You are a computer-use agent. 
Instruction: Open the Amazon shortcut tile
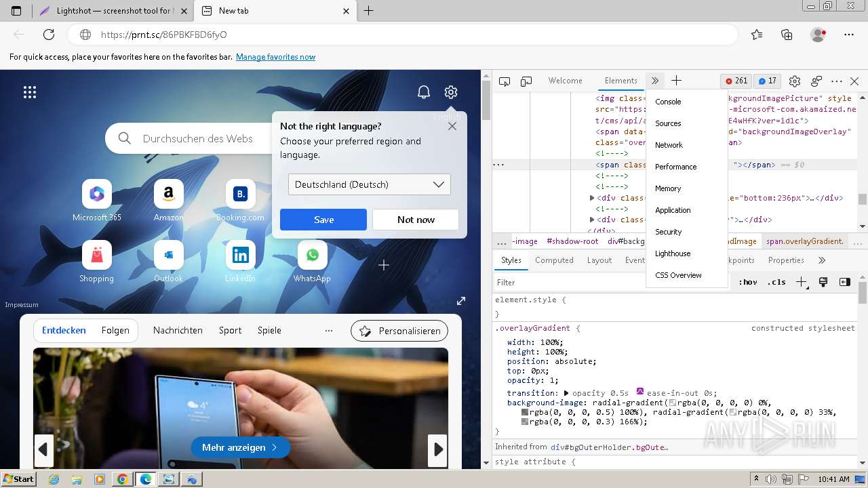[x=169, y=201]
